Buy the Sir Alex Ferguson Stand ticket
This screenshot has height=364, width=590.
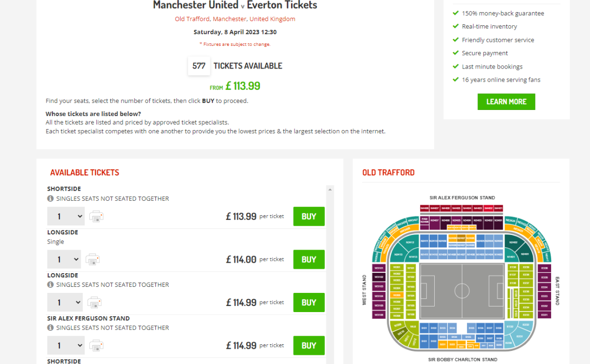309,345
